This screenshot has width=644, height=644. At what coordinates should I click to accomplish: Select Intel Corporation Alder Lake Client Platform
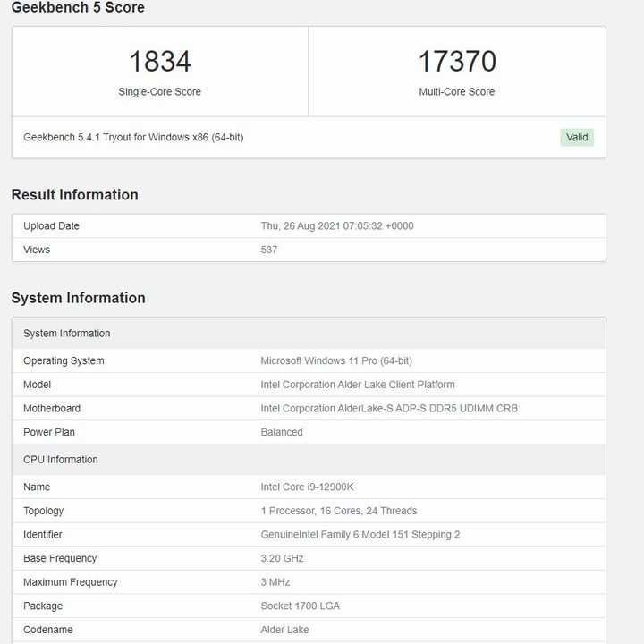pyautogui.click(x=358, y=385)
